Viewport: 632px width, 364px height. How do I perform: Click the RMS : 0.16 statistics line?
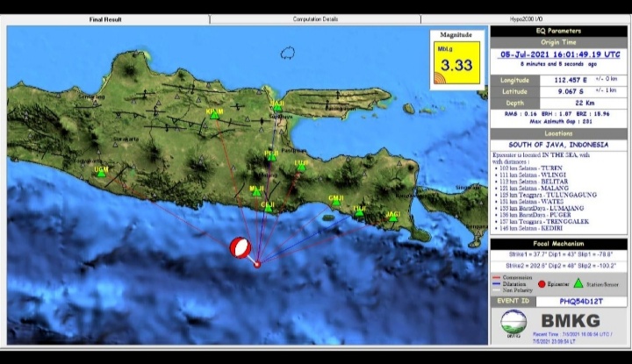coord(557,114)
